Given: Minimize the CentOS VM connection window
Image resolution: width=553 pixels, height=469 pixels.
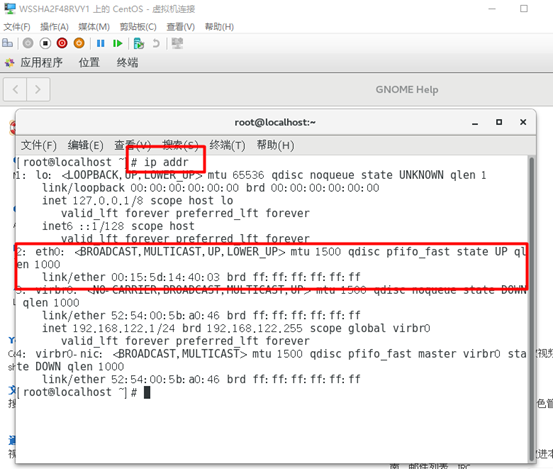Looking at the screenshot, I should 492,8.
